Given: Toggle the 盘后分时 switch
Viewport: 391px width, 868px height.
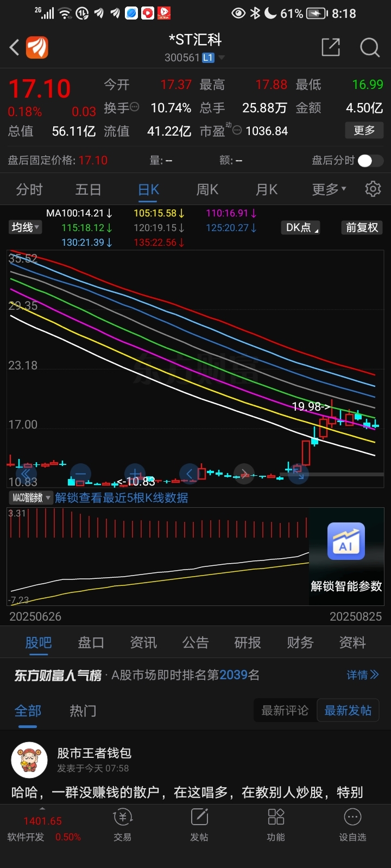Looking at the screenshot, I should click(370, 161).
